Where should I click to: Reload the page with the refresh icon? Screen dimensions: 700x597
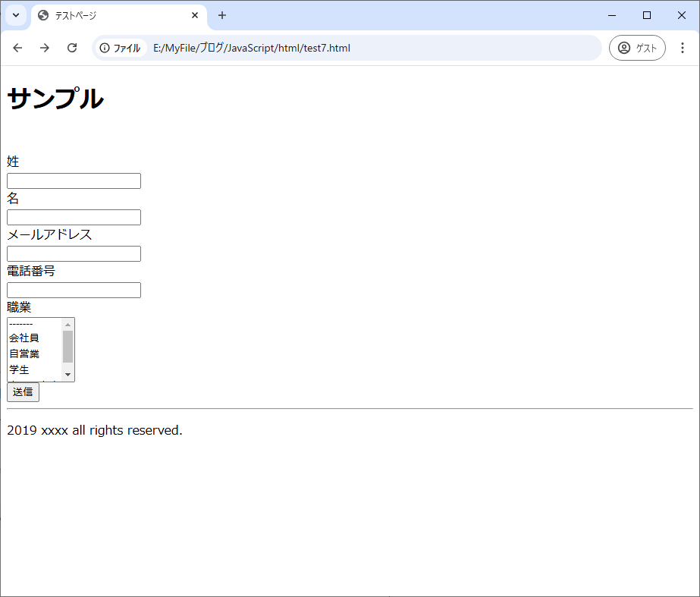click(x=72, y=48)
